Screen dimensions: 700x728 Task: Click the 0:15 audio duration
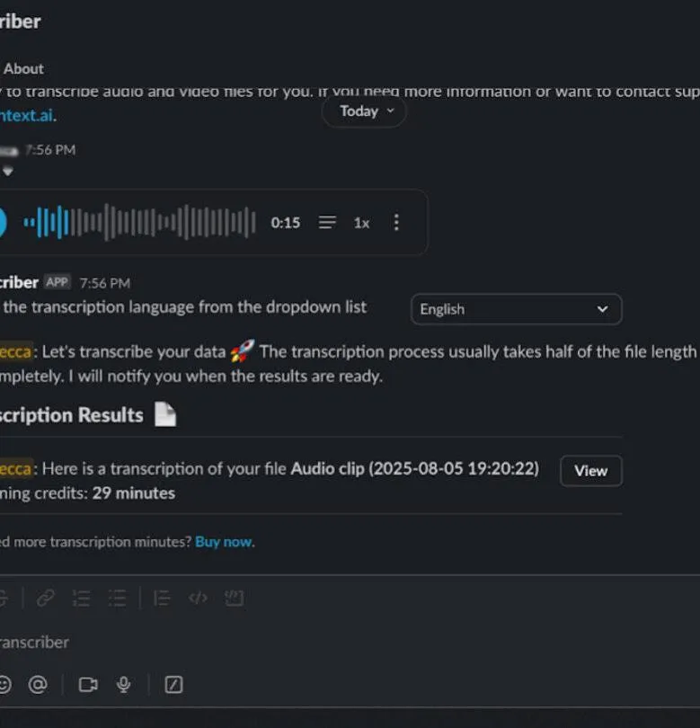[286, 223]
